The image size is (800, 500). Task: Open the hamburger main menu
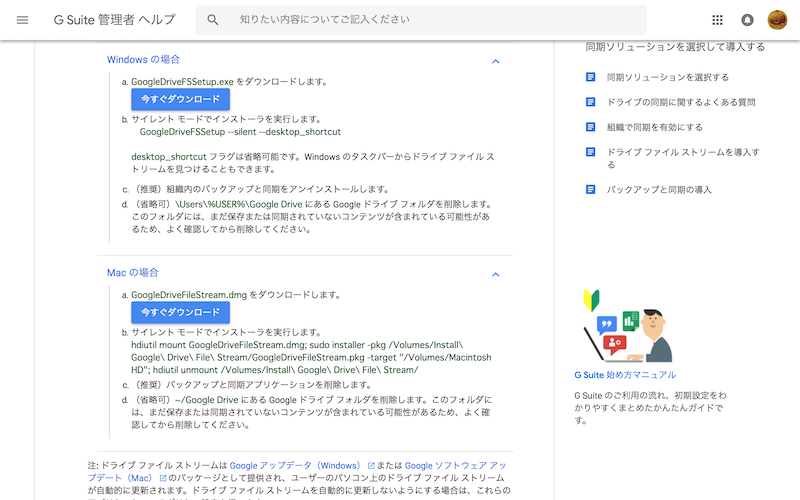coord(22,20)
